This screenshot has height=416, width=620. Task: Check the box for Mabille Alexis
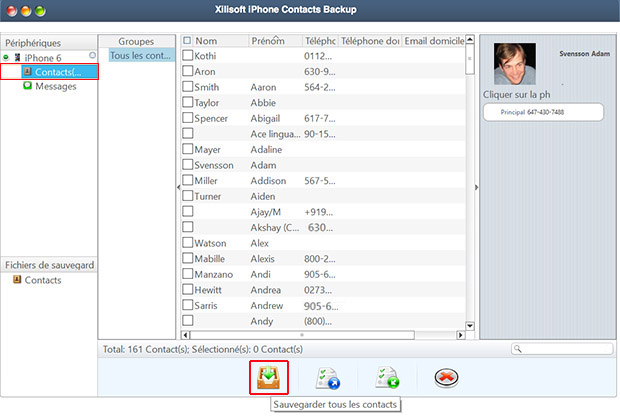[x=187, y=258]
